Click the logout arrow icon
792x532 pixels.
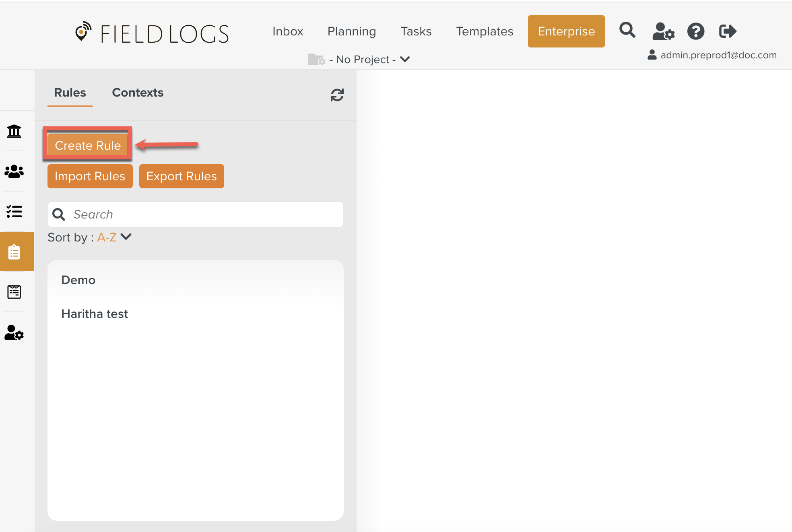tap(727, 31)
